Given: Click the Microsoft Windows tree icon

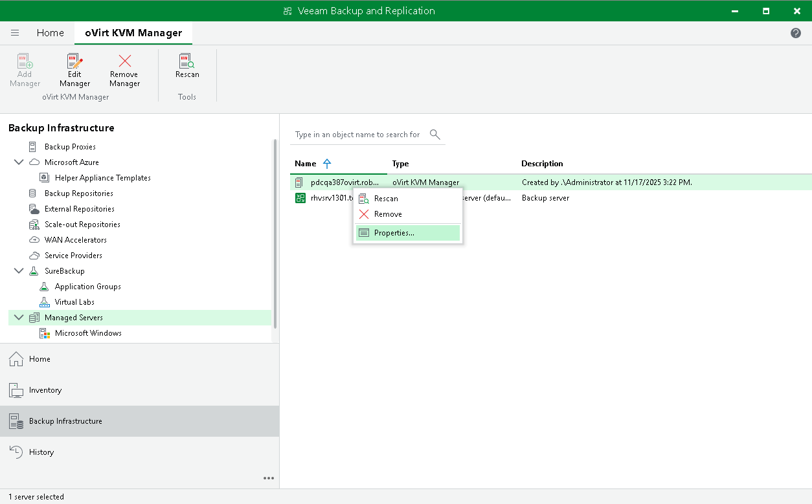Looking at the screenshot, I should 44,333.
